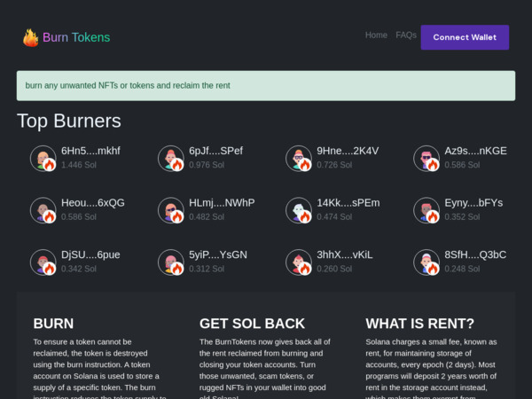Click the GET SOL BACK heading

pos(252,324)
